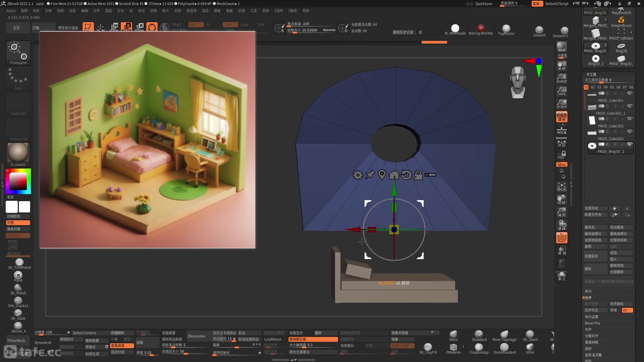
Task: Click the AC50% half-size zoom button
Action: (561, 104)
